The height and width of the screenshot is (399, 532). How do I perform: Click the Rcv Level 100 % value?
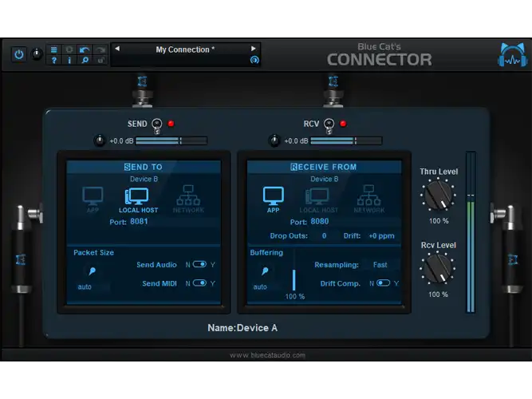pos(438,294)
